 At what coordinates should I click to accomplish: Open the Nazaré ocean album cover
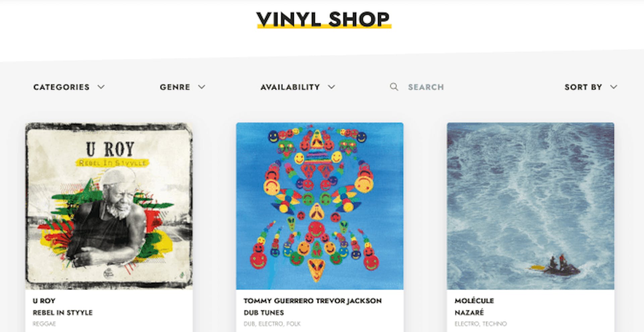coord(530,206)
